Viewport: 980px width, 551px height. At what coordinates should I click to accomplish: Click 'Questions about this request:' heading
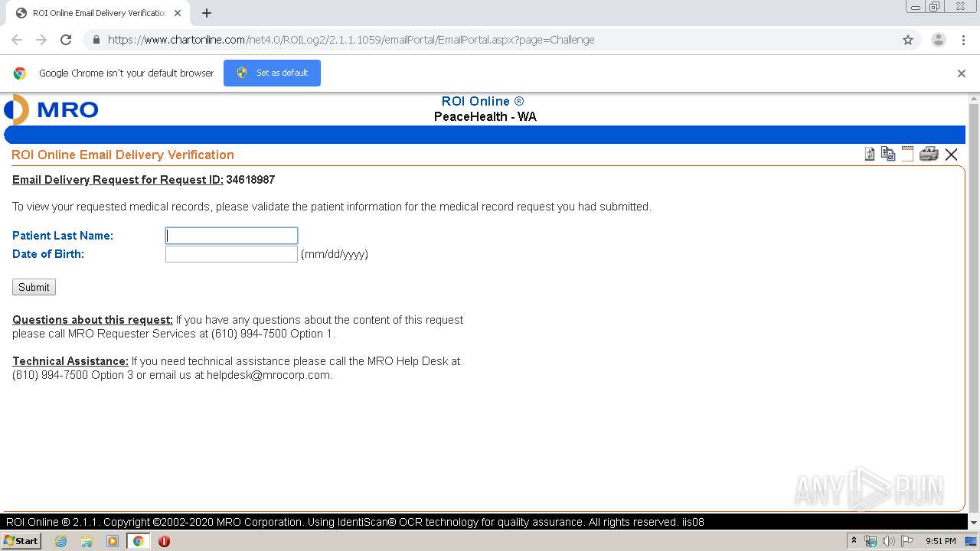pyautogui.click(x=93, y=320)
